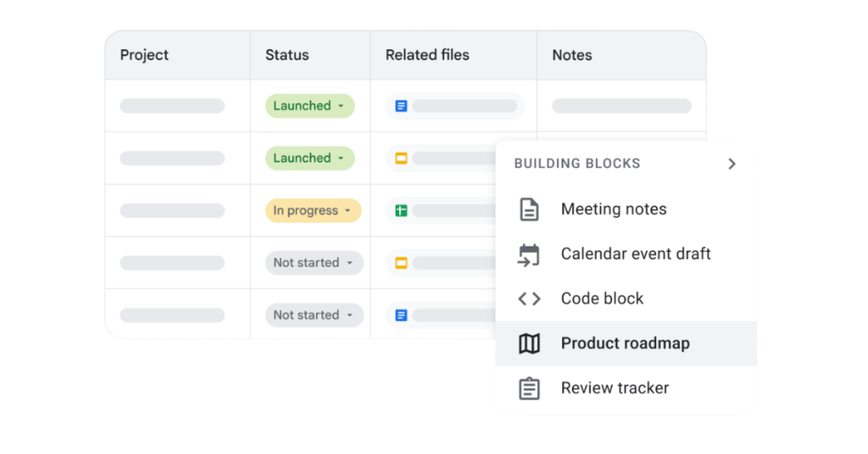Select Meeting notes from the menu
This screenshot has height=454, width=868.
[x=614, y=209]
